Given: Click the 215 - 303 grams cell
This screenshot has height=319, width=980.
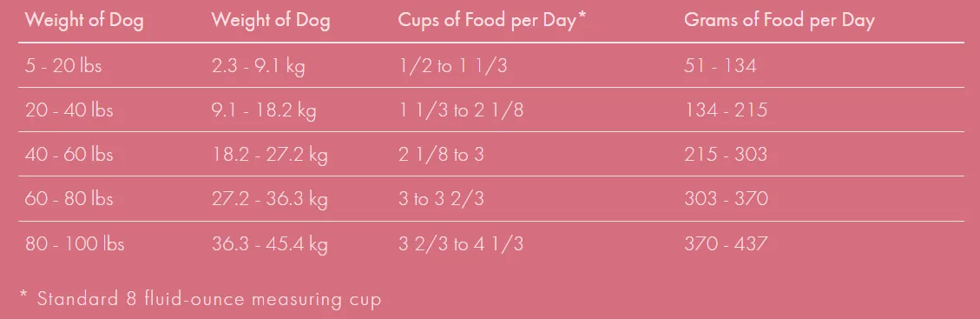Looking at the screenshot, I should [x=726, y=155].
